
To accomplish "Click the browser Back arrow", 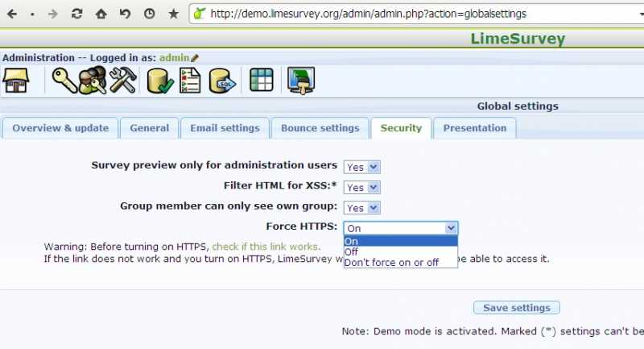I will [12, 14].
